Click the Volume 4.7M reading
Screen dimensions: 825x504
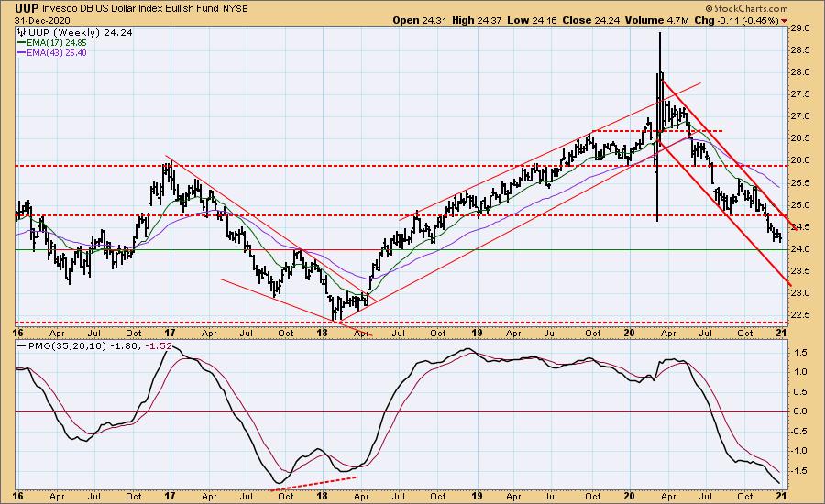click(656, 20)
